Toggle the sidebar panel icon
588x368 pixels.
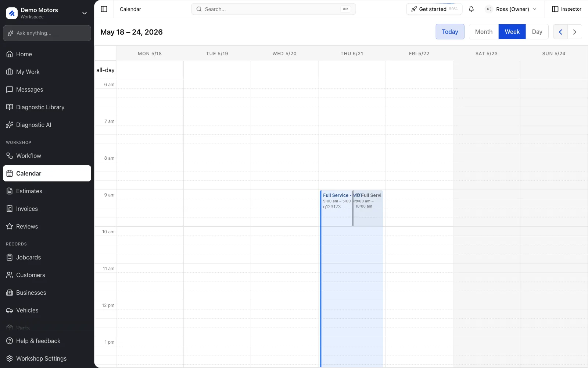pos(104,9)
